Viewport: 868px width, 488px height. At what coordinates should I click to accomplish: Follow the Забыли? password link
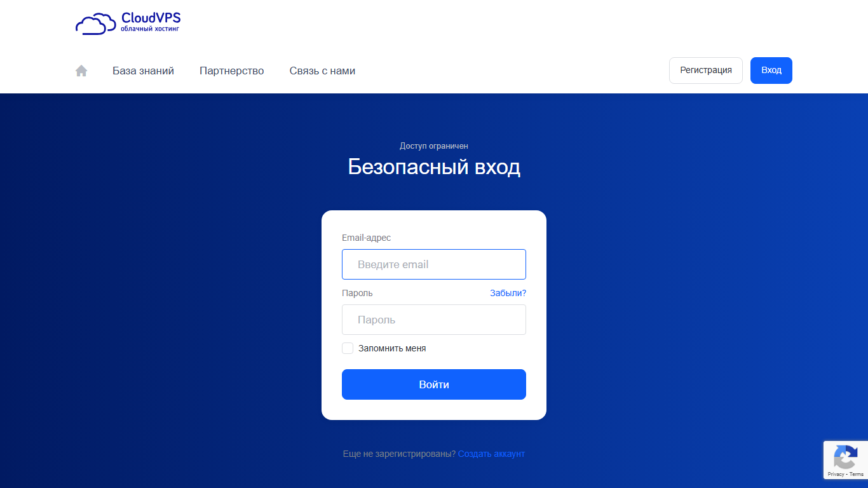pyautogui.click(x=508, y=293)
